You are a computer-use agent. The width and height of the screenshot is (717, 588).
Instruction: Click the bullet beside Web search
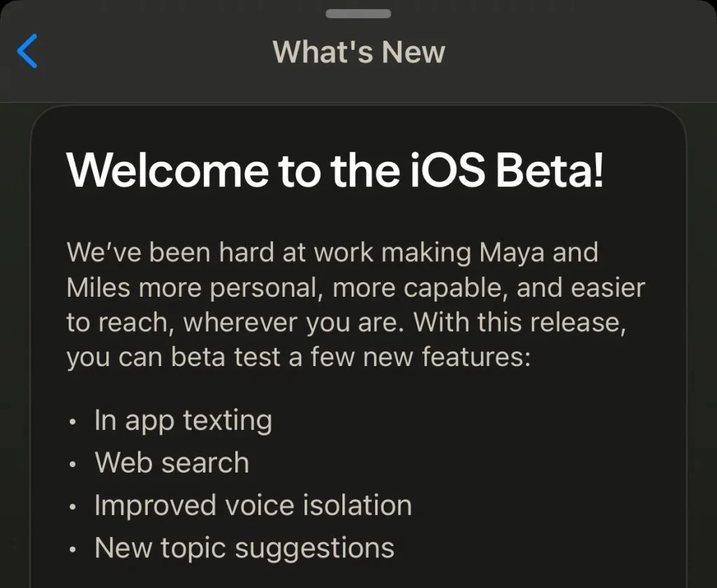(73, 465)
